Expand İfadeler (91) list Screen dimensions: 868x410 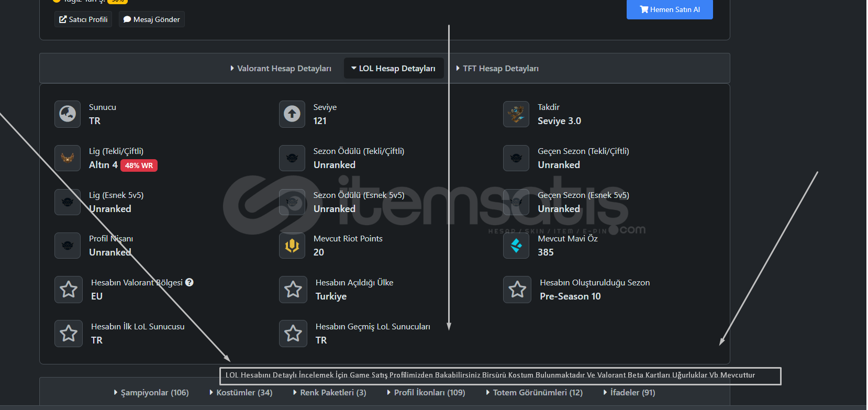pyautogui.click(x=629, y=392)
